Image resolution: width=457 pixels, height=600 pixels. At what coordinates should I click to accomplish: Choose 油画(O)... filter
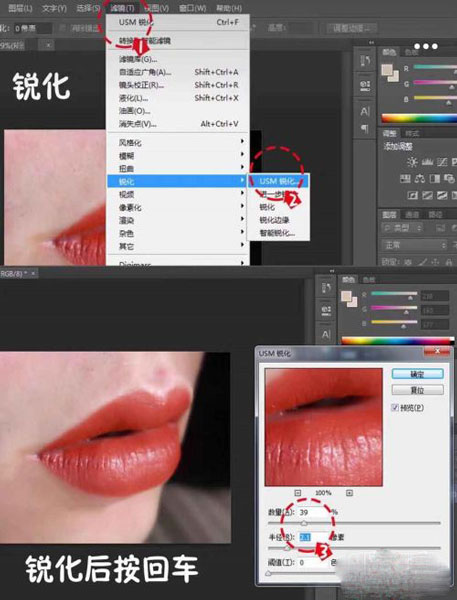tap(178, 111)
